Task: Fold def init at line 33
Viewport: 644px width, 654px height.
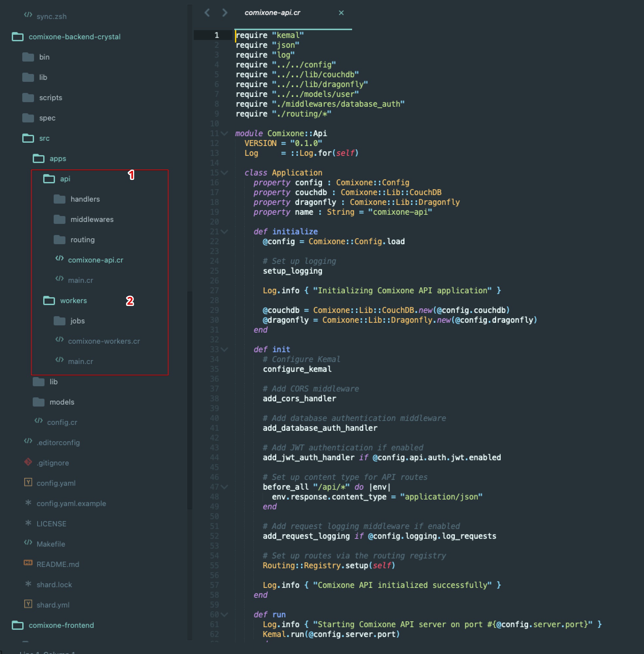Action: click(x=224, y=350)
